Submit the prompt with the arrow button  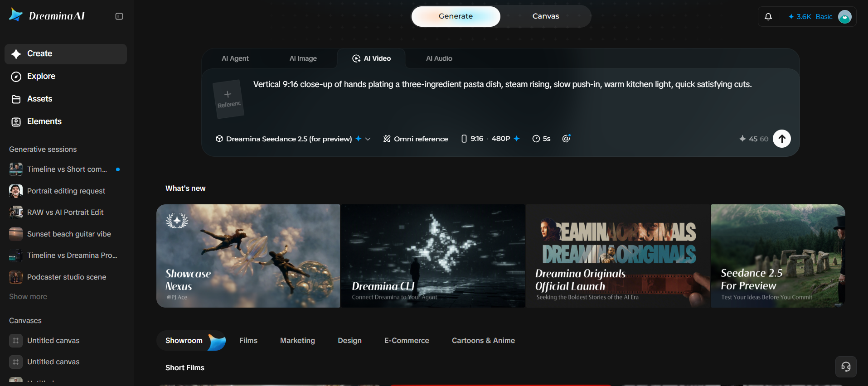click(782, 139)
